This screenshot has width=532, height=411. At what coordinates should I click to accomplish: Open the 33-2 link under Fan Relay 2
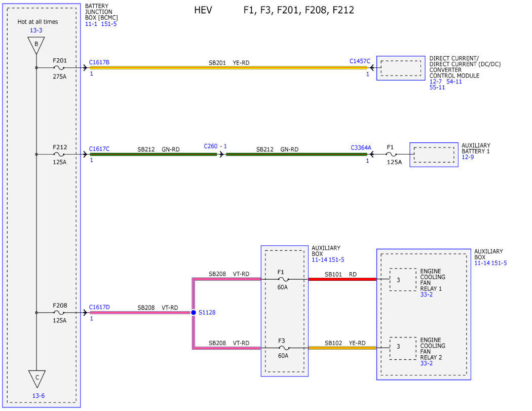click(427, 363)
